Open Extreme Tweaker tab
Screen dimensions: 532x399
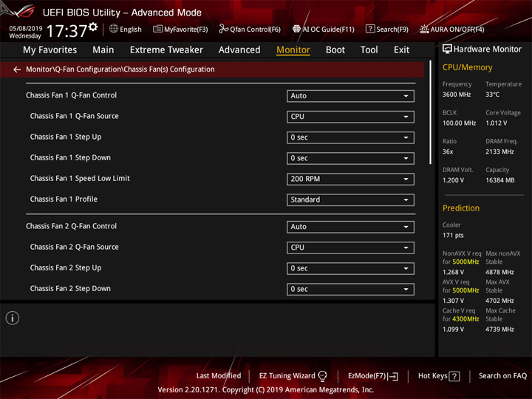coord(166,50)
